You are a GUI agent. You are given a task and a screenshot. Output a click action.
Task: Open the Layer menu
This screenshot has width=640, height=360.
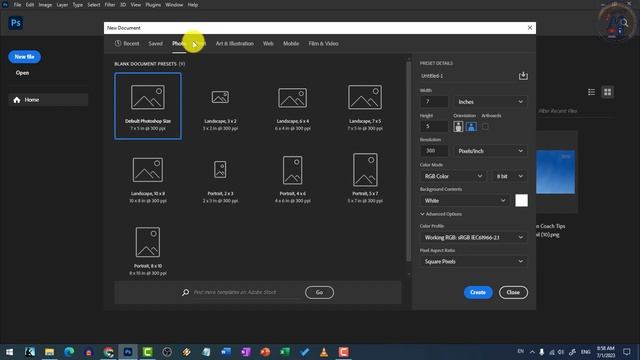(62, 5)
